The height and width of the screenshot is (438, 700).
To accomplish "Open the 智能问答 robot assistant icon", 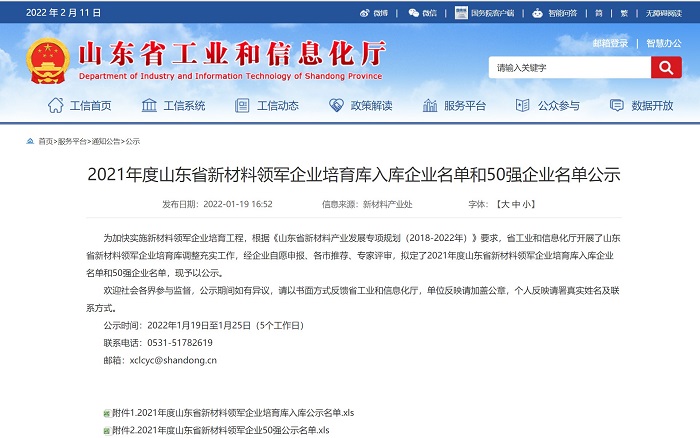I will pos(537,13).
